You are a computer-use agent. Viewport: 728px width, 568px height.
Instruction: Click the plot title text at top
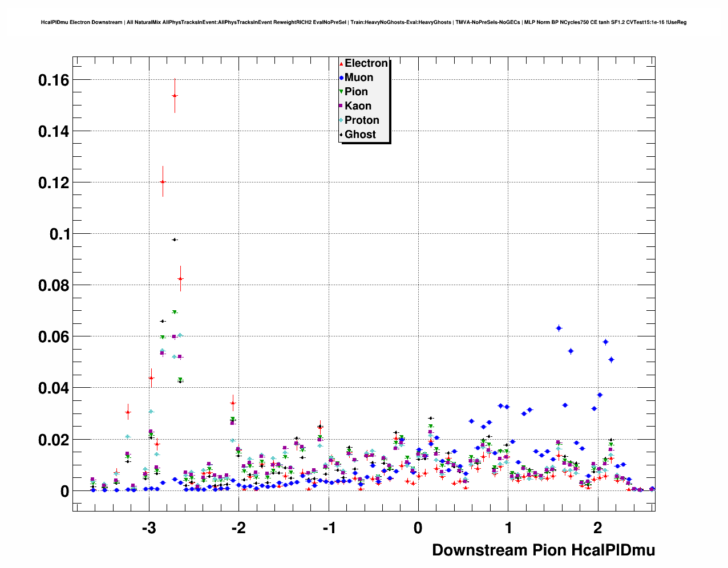[364, 22]
